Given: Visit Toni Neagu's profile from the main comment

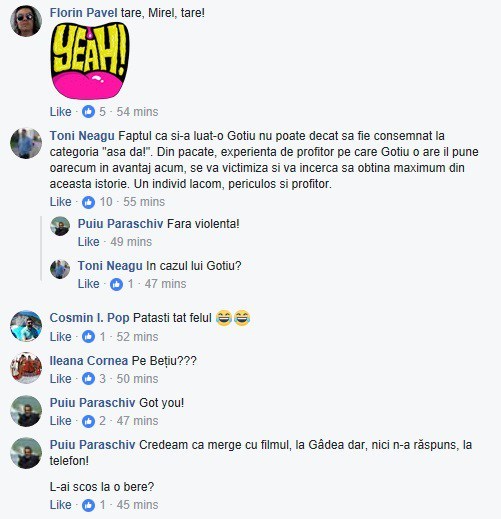Looking at the screenshot, I should [x=82, y=136].
